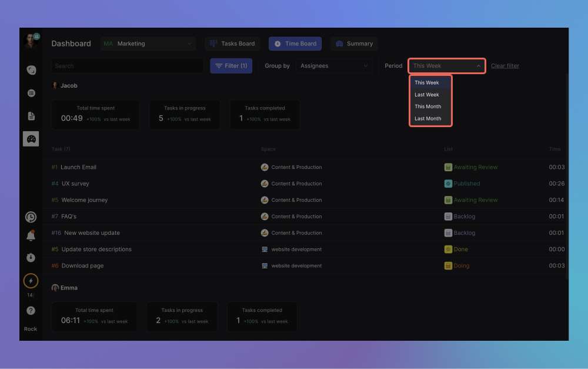Click the Clear filter link
The image size is (588, 369).
(505, 66)
